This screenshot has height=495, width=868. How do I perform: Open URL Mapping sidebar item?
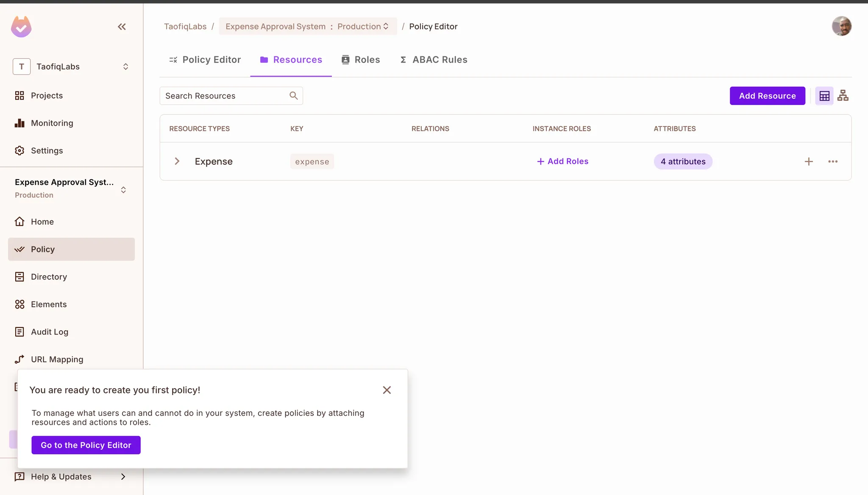[x=57, y=359]
